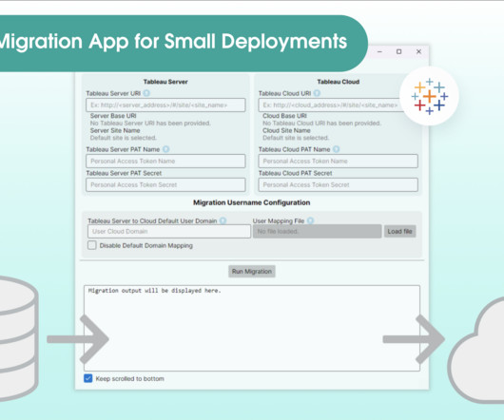Screen dimensions: 504x420
Task: Click the Tableau logo icon
Action: coord(430,96)
